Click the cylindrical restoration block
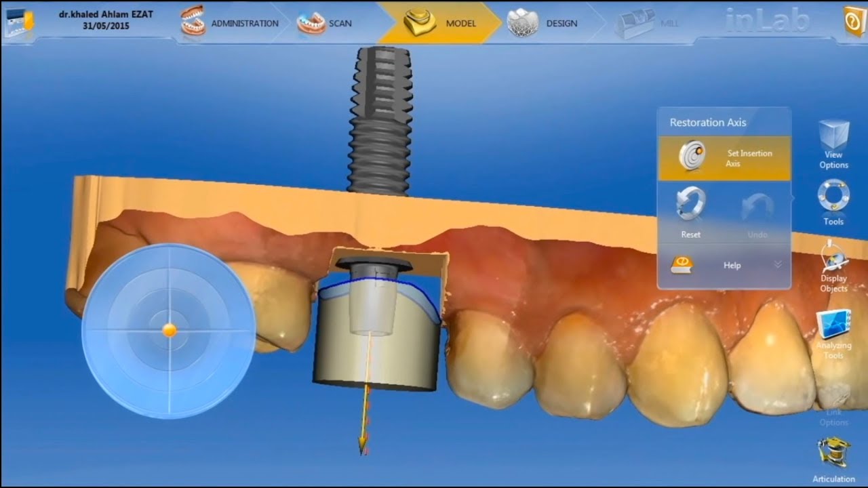The width and height of the screenshot is (868, 488). (x=377, y=339)
